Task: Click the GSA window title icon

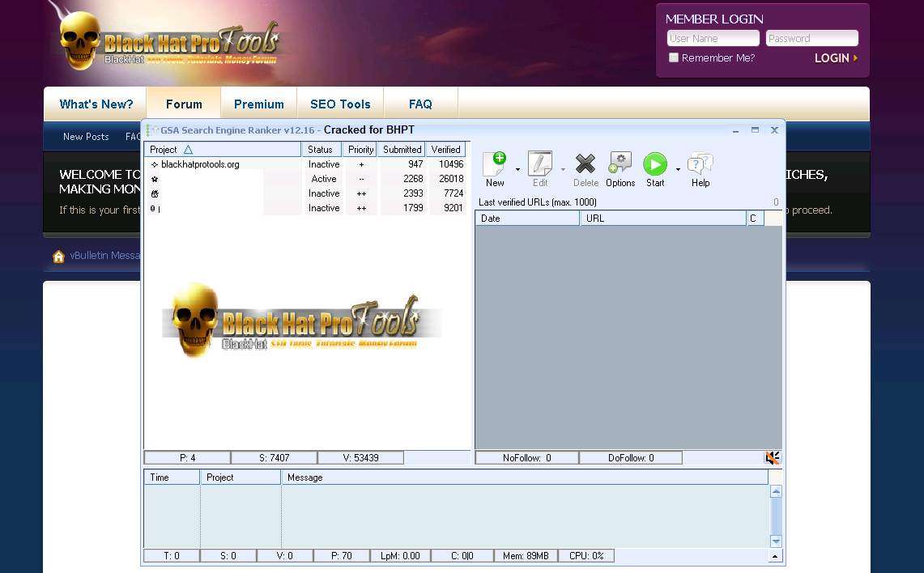Action: coord(152,130)
